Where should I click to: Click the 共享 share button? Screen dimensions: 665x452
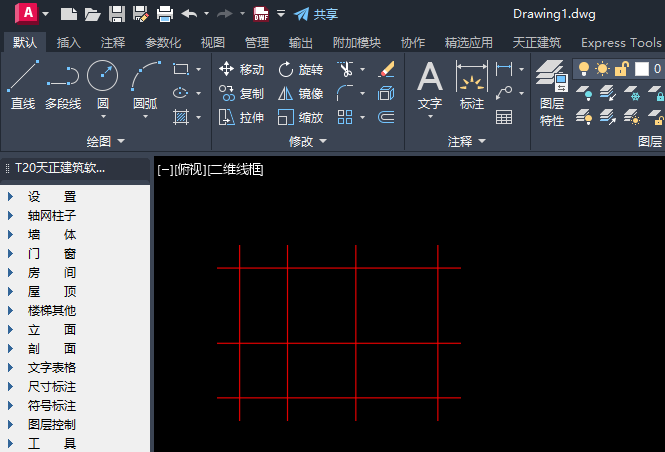(316, 14)
